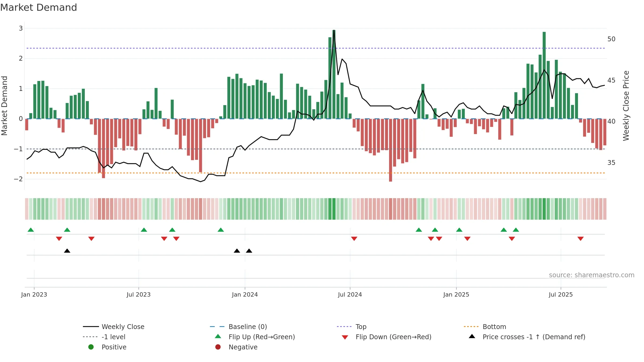Click the Jan 2023 x-axis label

34,294
